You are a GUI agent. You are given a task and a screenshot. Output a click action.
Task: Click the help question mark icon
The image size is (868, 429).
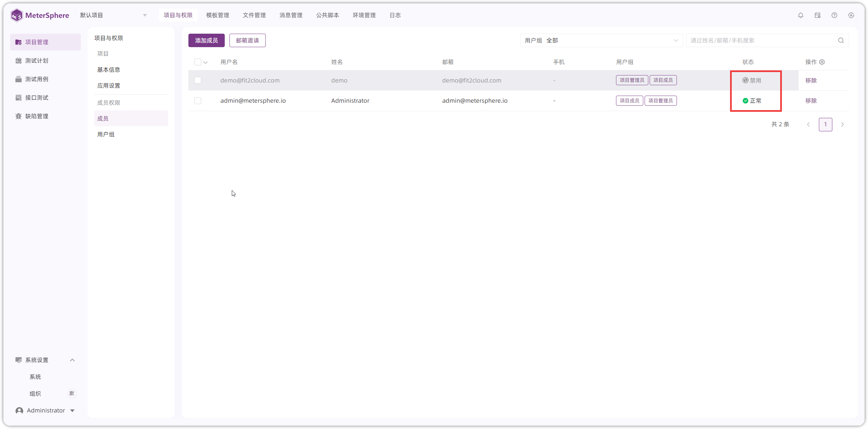coord(834,15)
